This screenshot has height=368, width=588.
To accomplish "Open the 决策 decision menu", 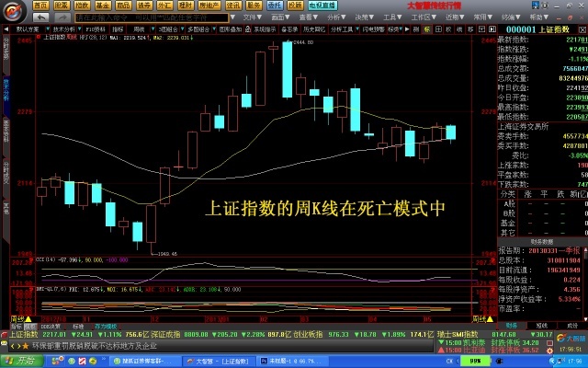I will (x=364, y=17).
